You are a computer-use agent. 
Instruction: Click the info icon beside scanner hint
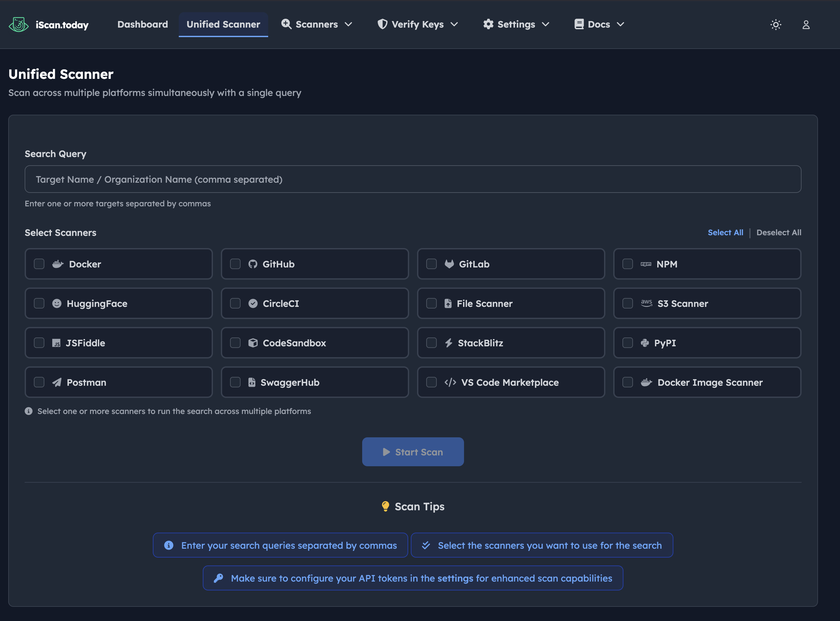[29, 411]
